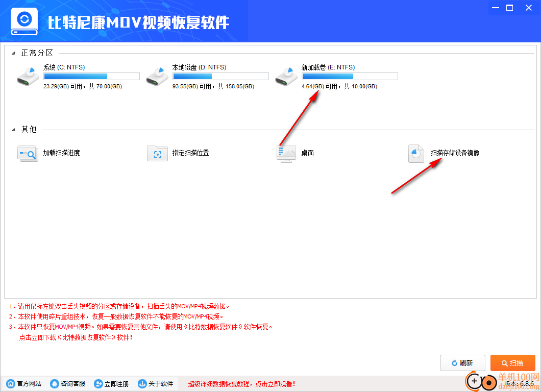This screenshot has height=392, width=541.
Task: Click the app logo in the title bar
Action: coord(24,21)
